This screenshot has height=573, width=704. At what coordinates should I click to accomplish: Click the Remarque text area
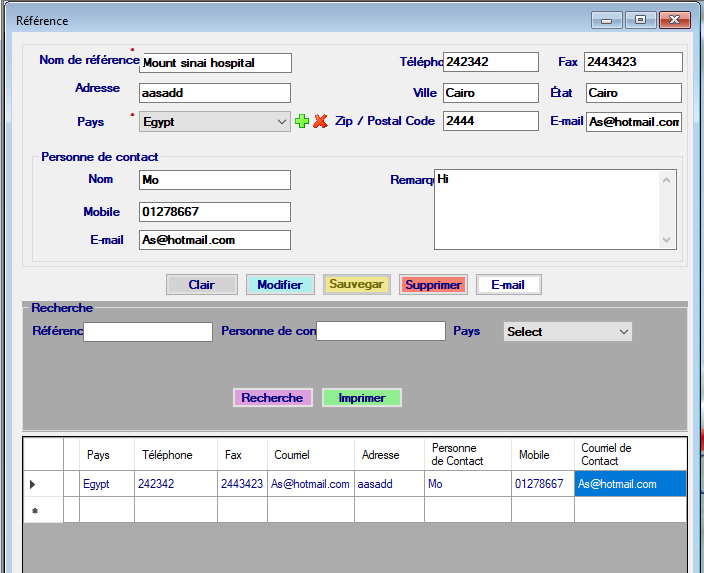click(546, 208)
